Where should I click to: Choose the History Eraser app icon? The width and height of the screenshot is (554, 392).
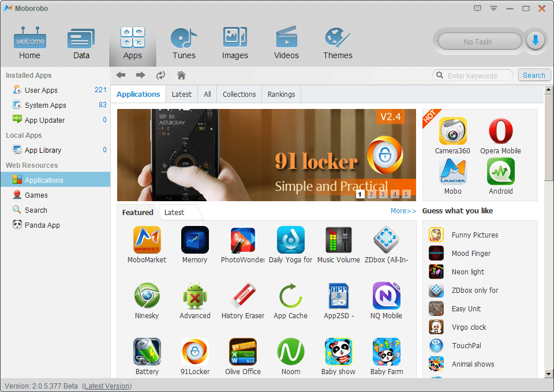click(242, 296)
